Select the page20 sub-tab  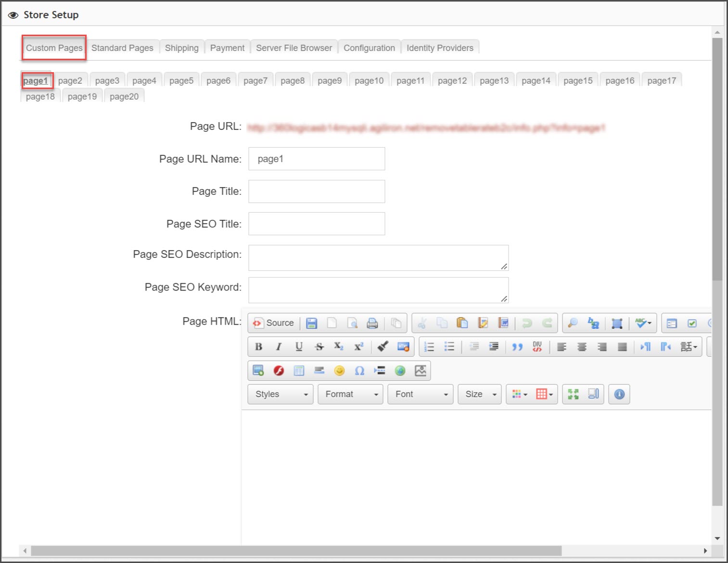pos(124,97)
